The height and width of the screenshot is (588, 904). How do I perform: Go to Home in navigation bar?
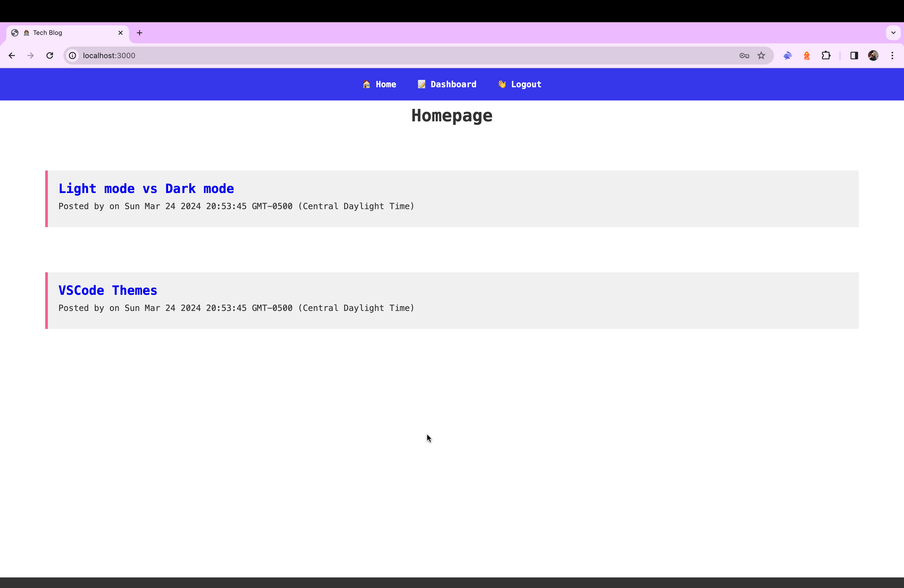(380, 84)
